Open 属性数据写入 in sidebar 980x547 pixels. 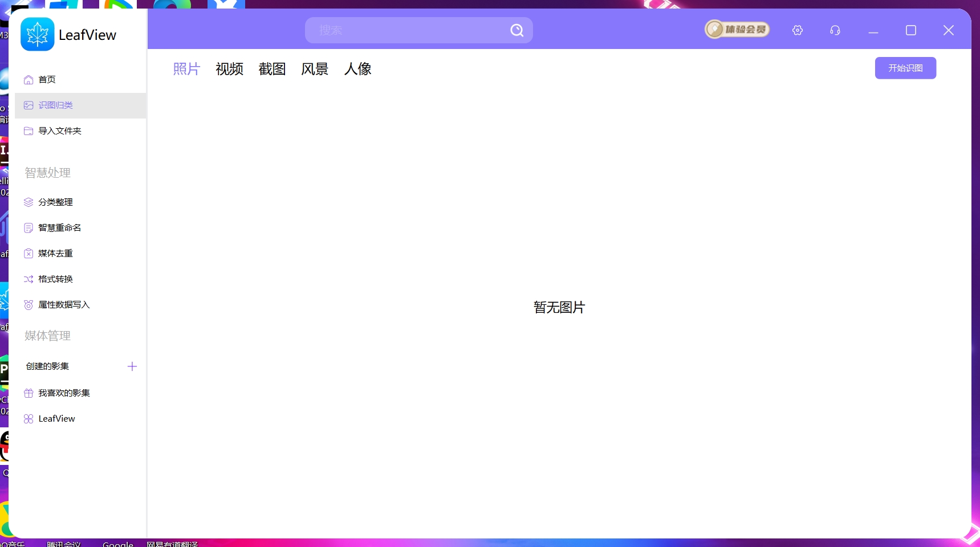[80, 305]
